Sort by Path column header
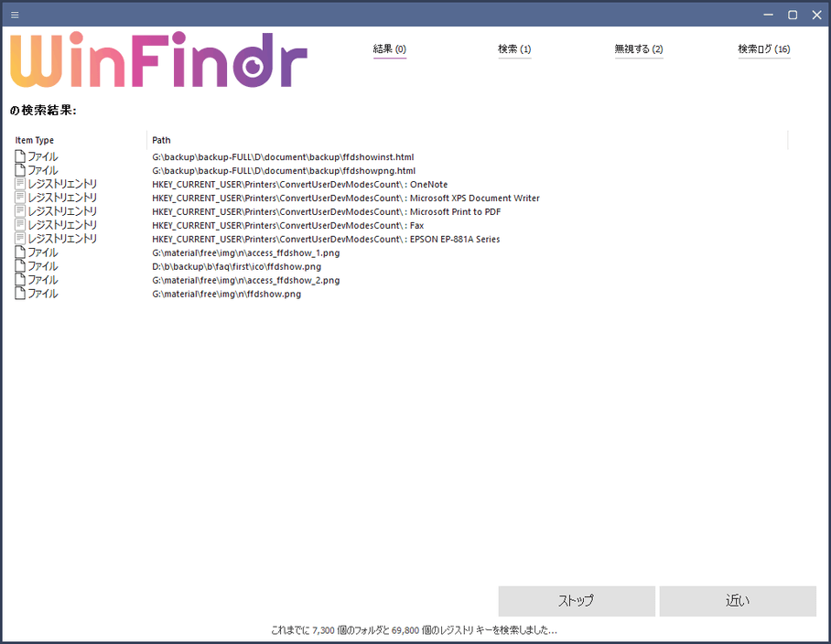 coord(161,140)
